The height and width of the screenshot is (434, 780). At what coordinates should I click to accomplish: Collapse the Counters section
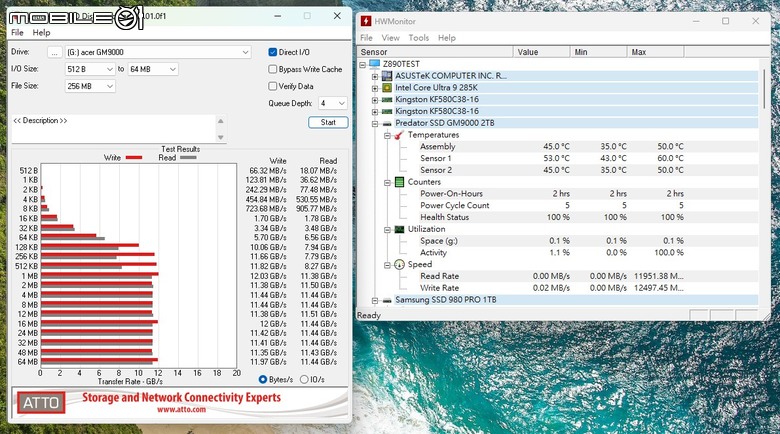pos(387,183)
